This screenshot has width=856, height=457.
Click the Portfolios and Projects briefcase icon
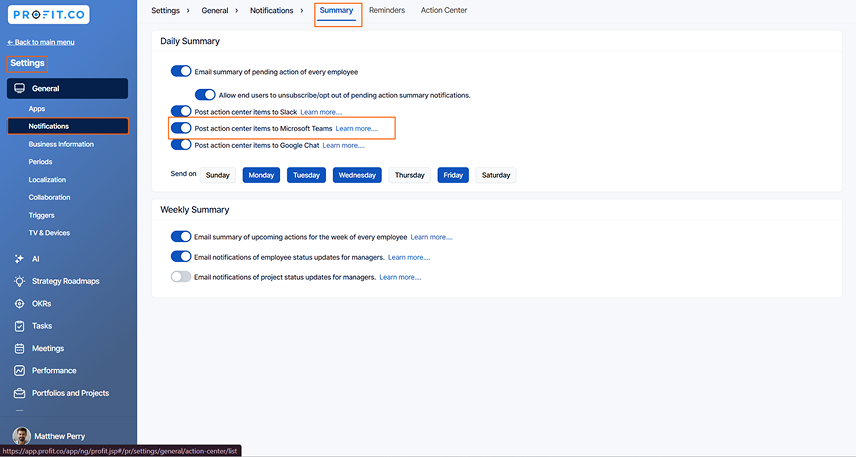(19, 393)
